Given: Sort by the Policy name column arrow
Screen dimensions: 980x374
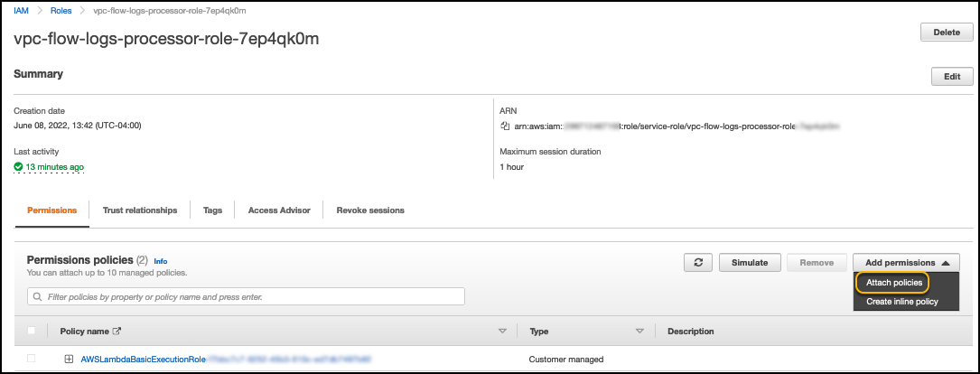Looking at the screenshot, I should point(502,331).
